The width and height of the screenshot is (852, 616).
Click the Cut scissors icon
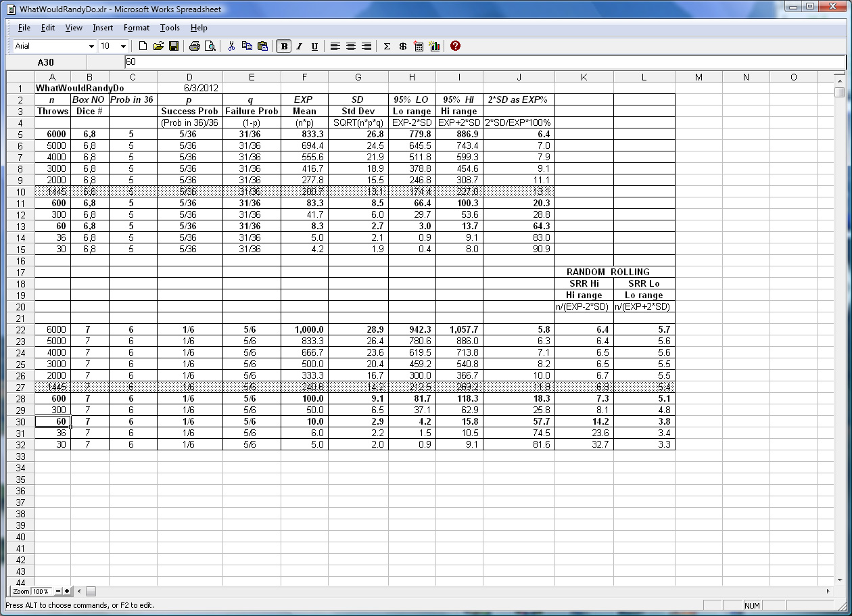tap(231, 46)
